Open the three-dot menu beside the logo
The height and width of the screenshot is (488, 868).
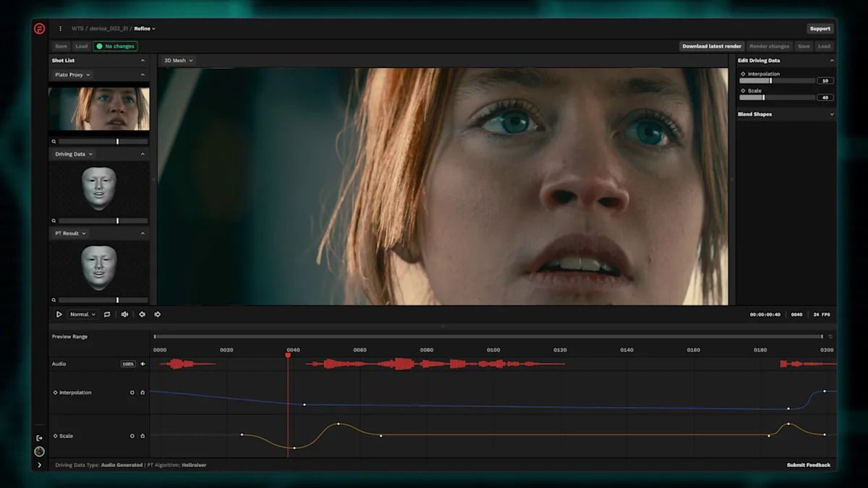click(x=60, y=28)
